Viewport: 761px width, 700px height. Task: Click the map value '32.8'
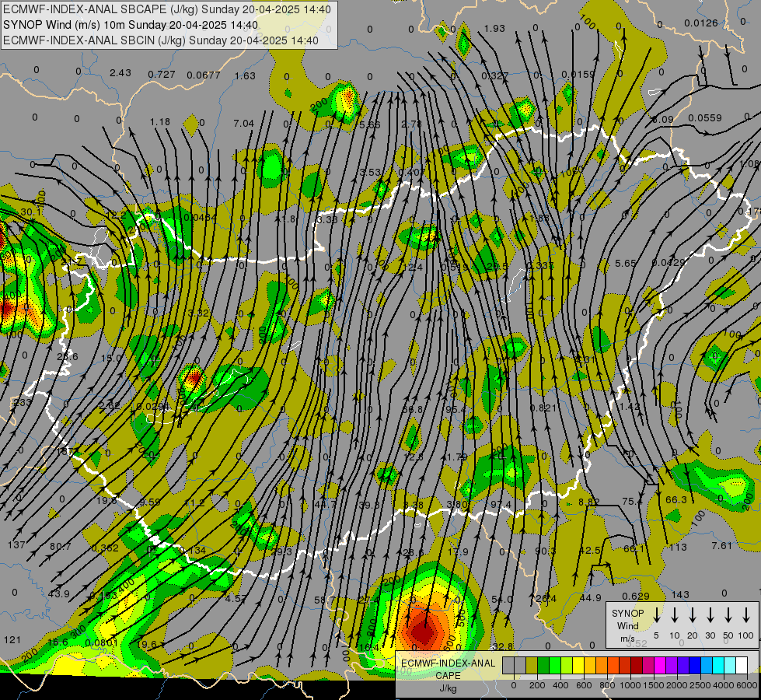[x=502, y=646]
